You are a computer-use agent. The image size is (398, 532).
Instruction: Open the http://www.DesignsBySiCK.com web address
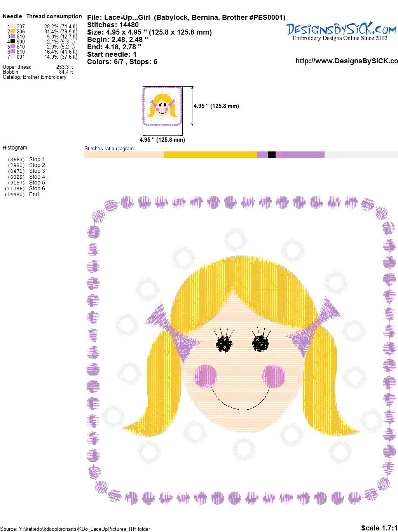click(x=346, y=61)
